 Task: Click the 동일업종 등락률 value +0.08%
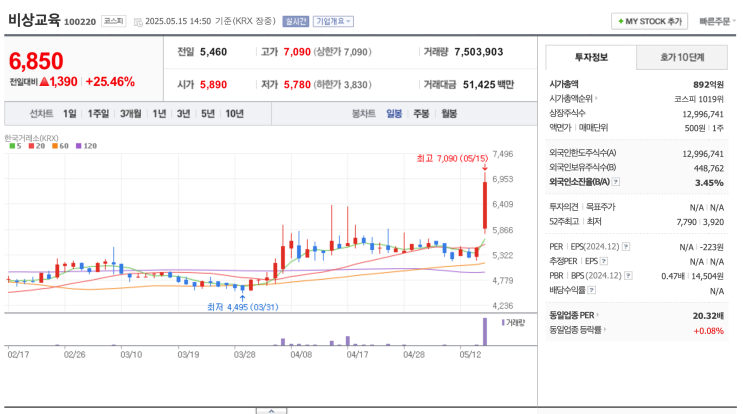(709, 331)
